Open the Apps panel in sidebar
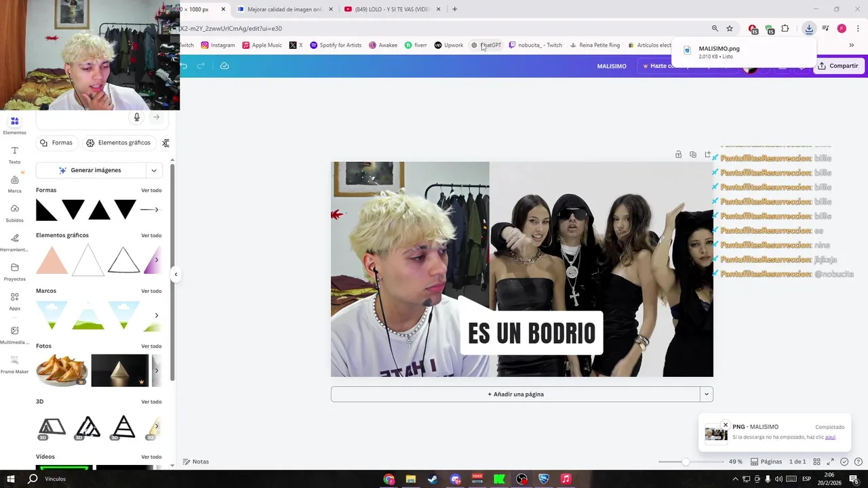868x488 pixels. click(14, 302)
